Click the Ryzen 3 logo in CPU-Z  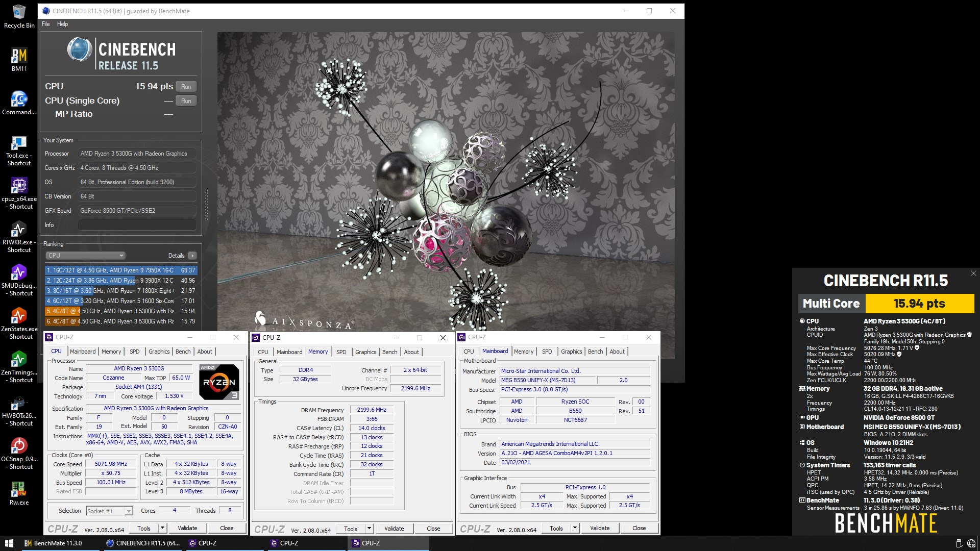(x=219, y=382)
